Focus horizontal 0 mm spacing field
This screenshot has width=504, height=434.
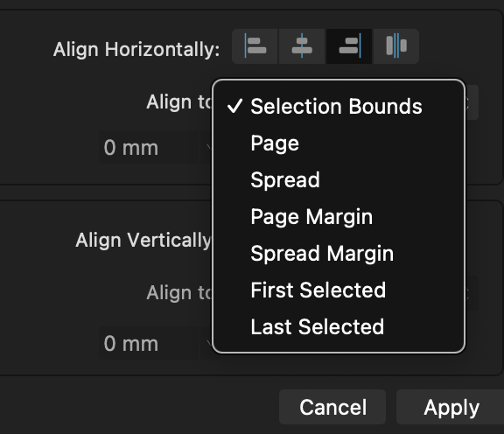pyautogui.click(x=149, y=147)
